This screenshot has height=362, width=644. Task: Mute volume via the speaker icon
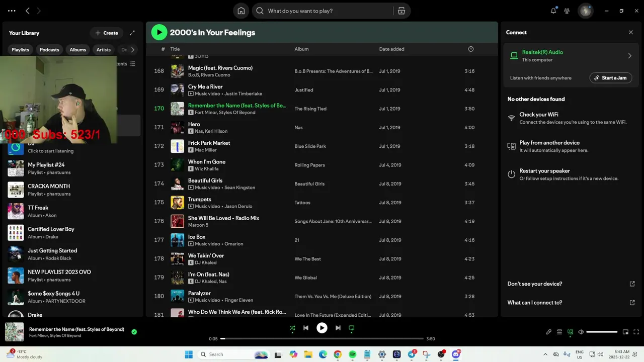click(581, 332)
